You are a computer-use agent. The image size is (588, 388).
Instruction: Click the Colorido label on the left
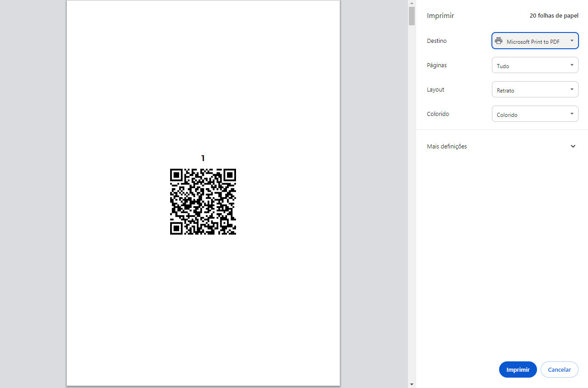point(438,114)
